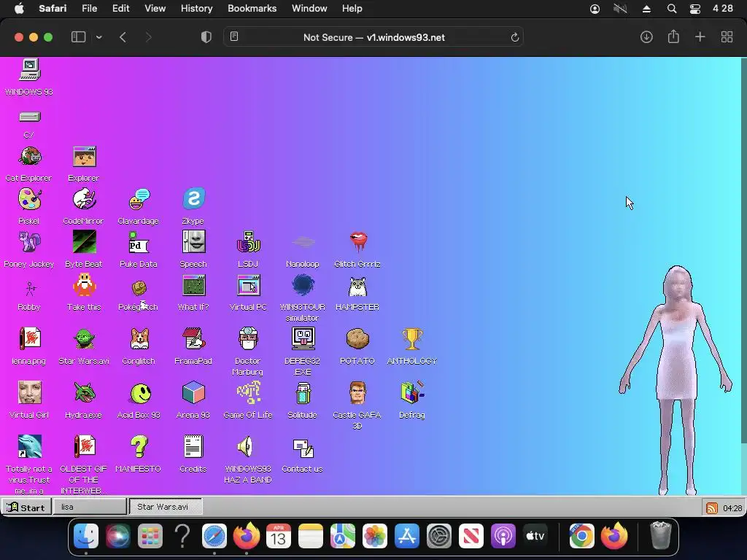Reload the page in Safari
The height and width of the screenshot is (560, 747).
click(x=514, y=37)
